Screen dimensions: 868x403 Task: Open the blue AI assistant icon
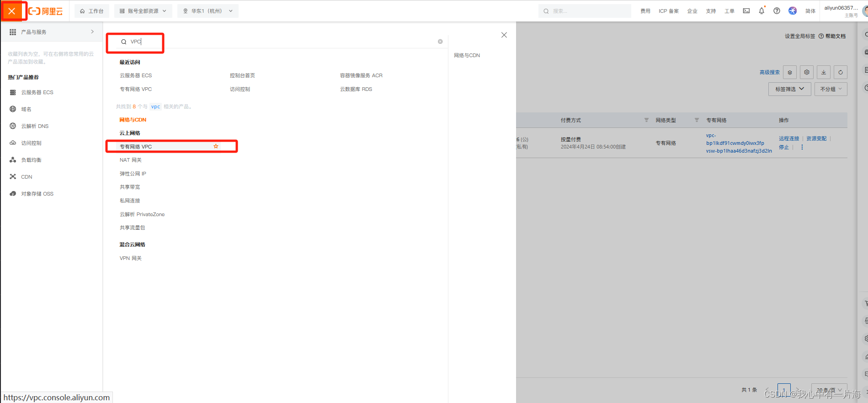click(x=793, y=11)
